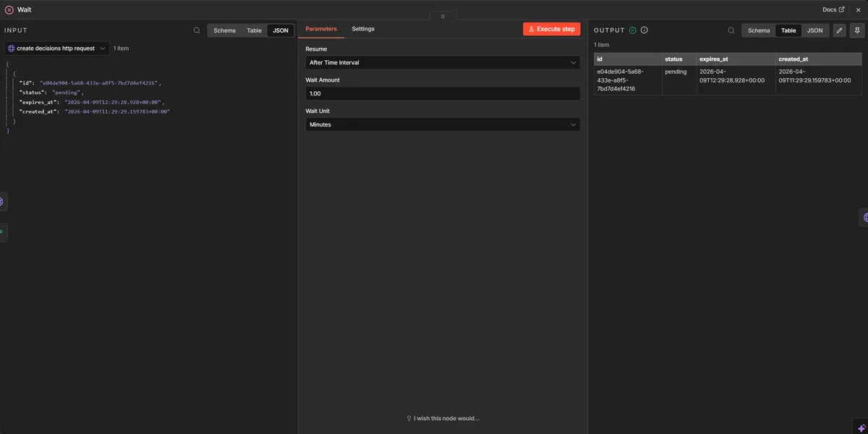
Task: Open search in the INPUT panel
Action: tap(196, 30)
